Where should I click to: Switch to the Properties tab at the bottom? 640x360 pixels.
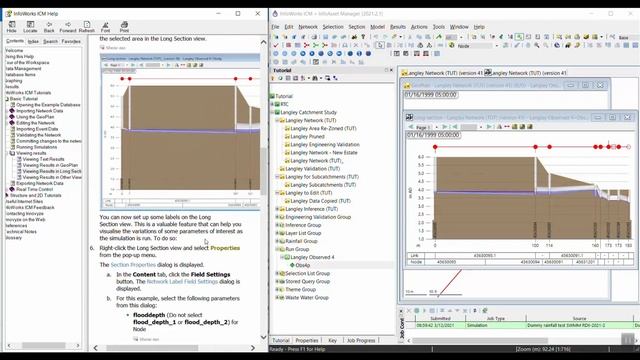[307, 340]
